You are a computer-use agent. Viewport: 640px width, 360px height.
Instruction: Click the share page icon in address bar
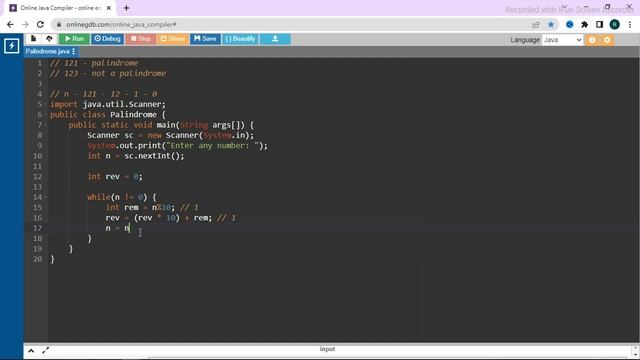(x=536, y=24)
